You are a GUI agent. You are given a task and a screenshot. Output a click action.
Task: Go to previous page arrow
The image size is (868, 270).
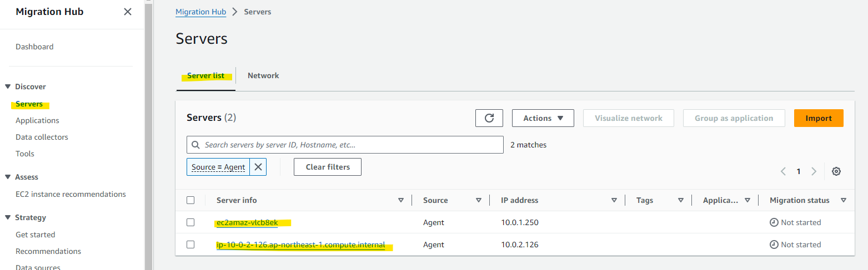click(x=783, y=171)
